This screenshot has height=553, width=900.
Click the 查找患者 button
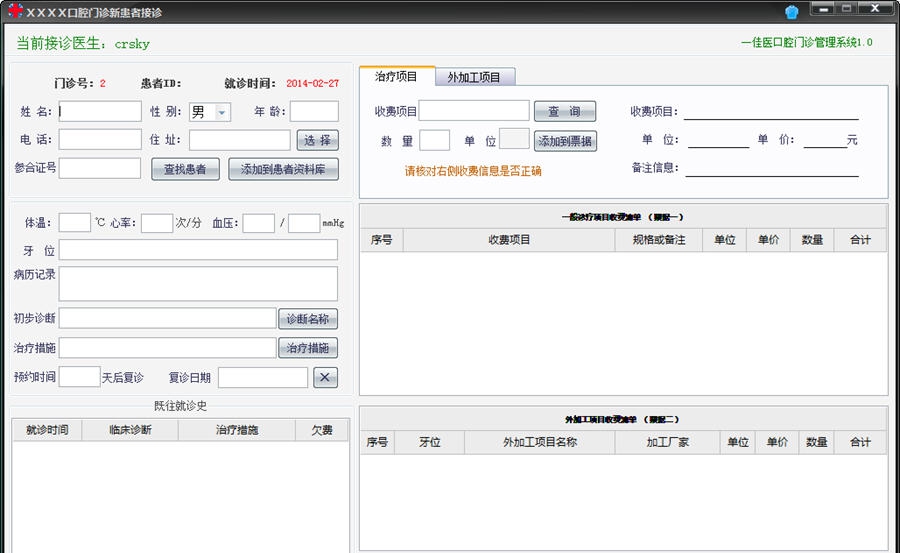pos(185,169)
